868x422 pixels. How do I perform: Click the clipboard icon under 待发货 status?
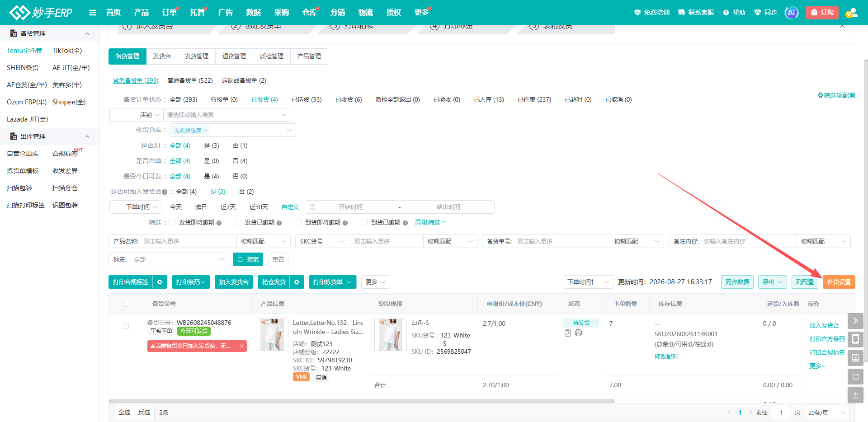568,333
